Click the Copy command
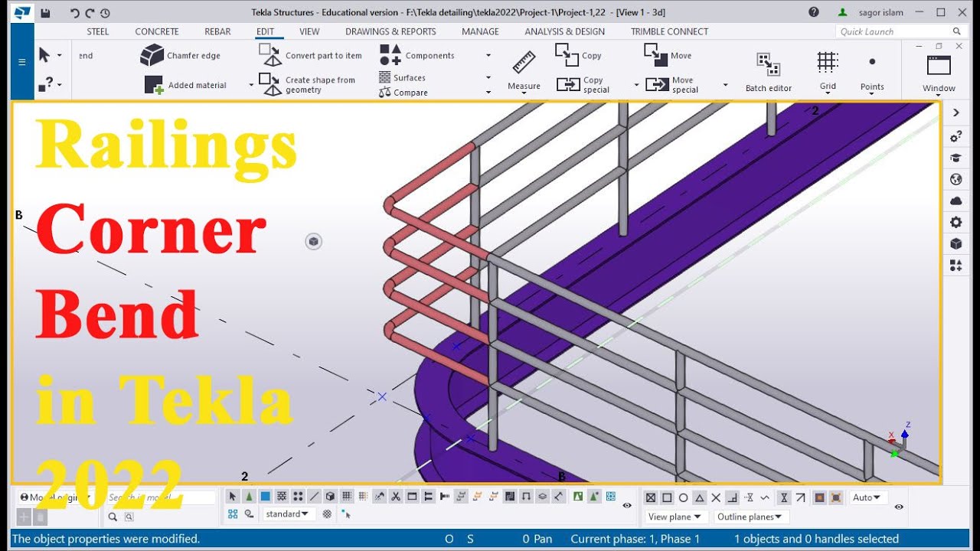The image size is (980, 551). pos(579,55)
